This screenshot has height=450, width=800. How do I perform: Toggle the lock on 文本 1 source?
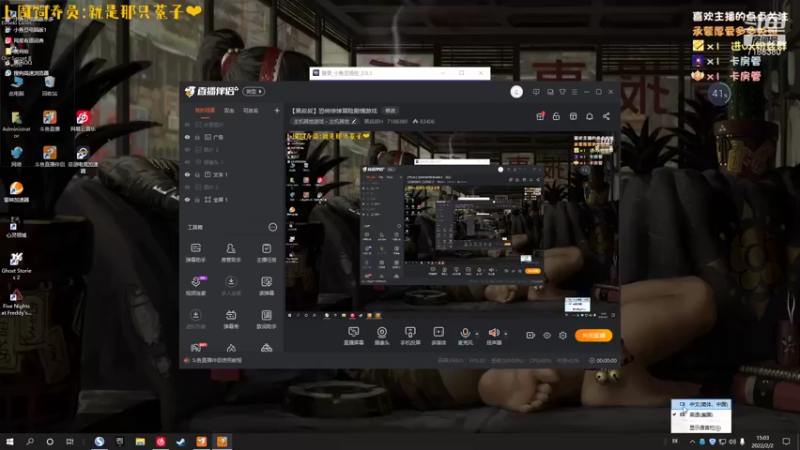[197, 174]
